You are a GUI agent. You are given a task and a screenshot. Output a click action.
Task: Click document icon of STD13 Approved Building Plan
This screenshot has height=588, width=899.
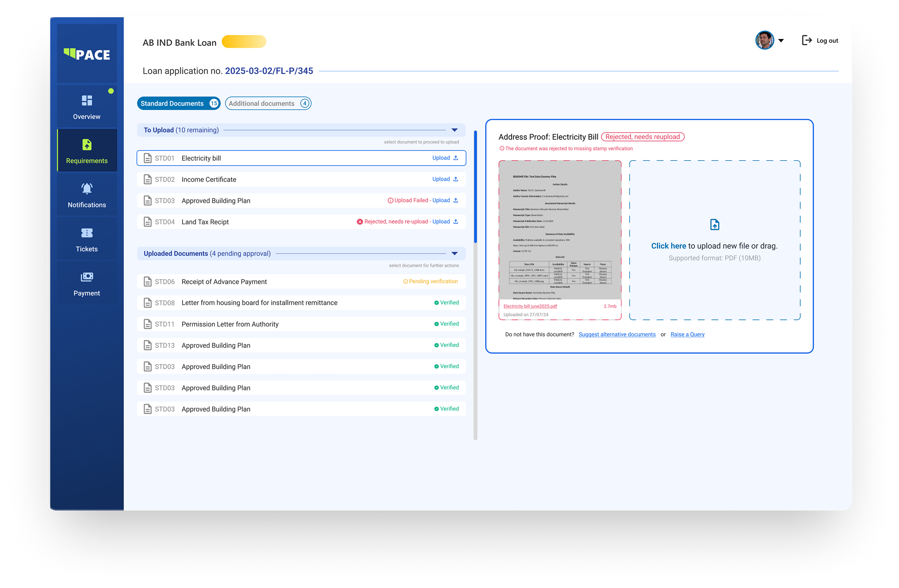coord(148,346)
